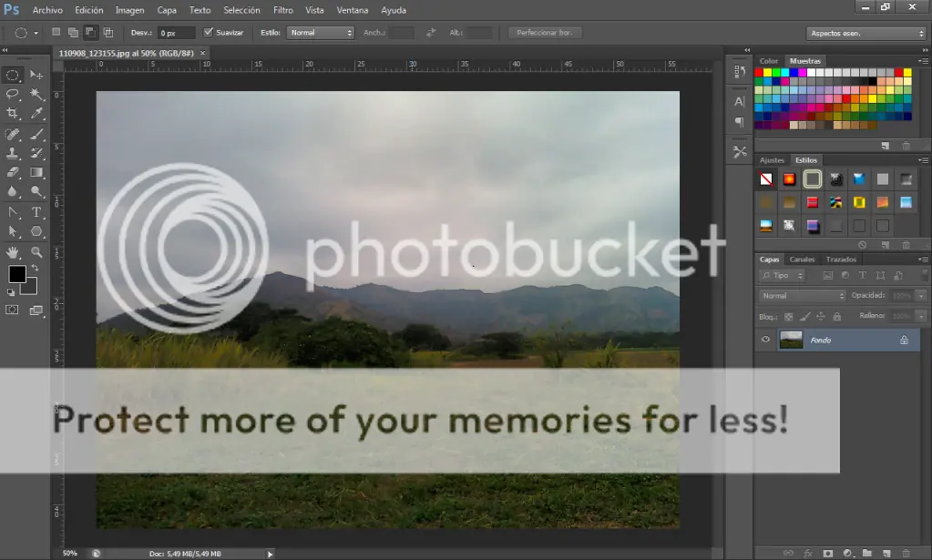Close the 110908_123155.jpg document tab
The height and width of the screenshot is (560, 932).
tap(202, 53)
